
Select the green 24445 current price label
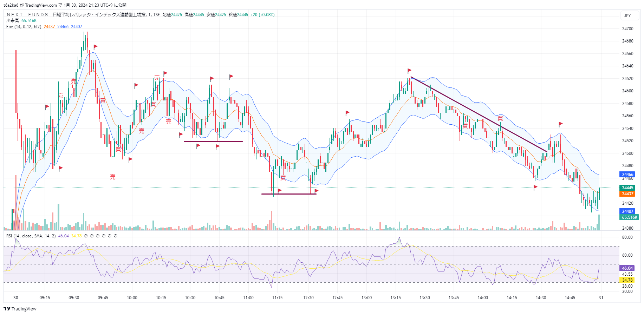(627, 188)
